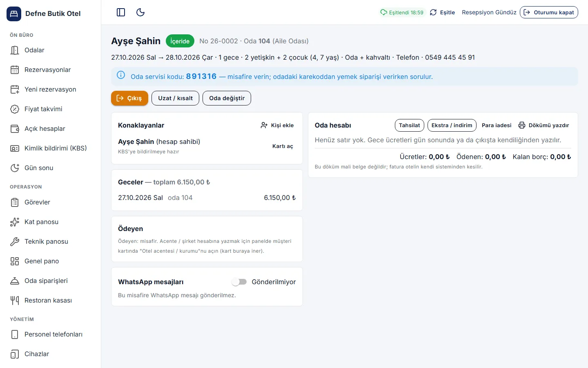Click the Defne Butik Otel logo

(14, 13)
